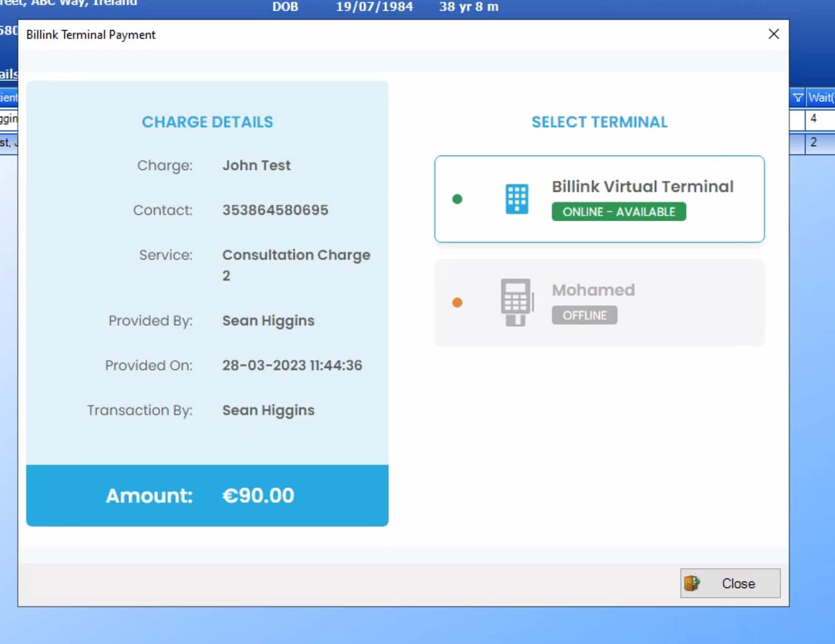Screen dimensions: 835x644
Task: Expand the row showing wait time 2
Action: (814, 143)
